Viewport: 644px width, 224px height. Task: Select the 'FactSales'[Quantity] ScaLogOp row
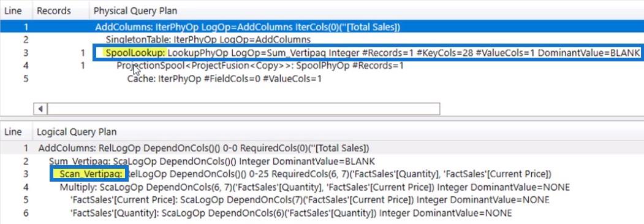(x=291, y=213)
